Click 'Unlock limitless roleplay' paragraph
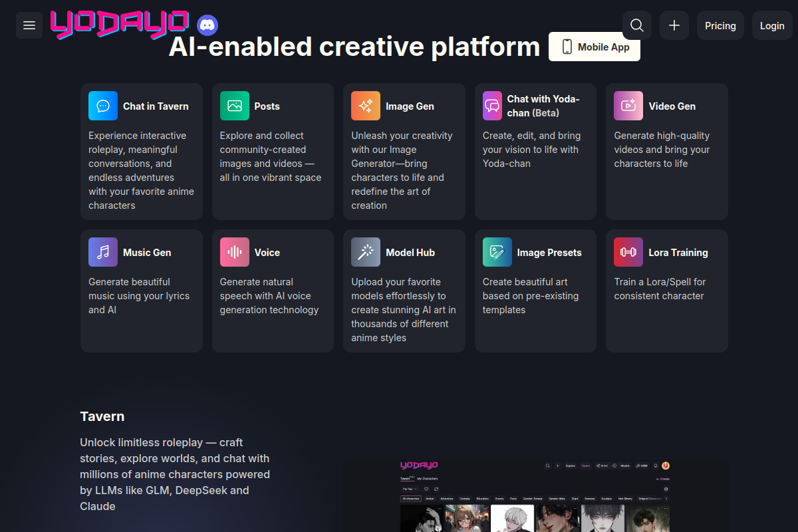798x532 pixels. [x=175, y=474]
